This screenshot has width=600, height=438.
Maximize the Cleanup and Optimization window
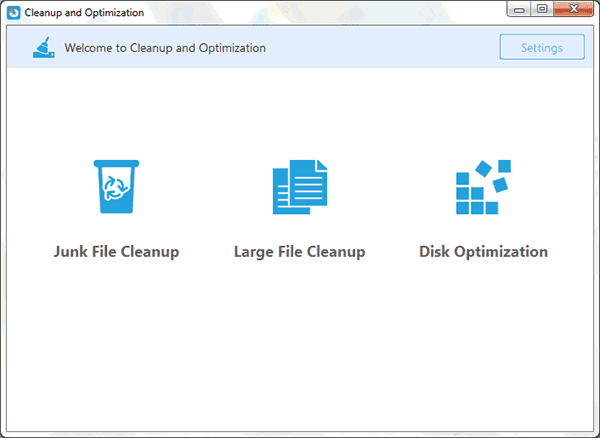point(542,9)
